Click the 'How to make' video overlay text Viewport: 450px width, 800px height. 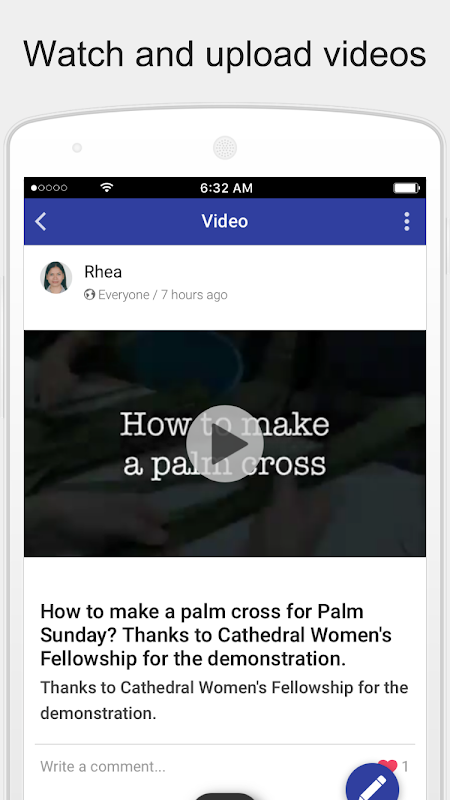pos(224,425)
